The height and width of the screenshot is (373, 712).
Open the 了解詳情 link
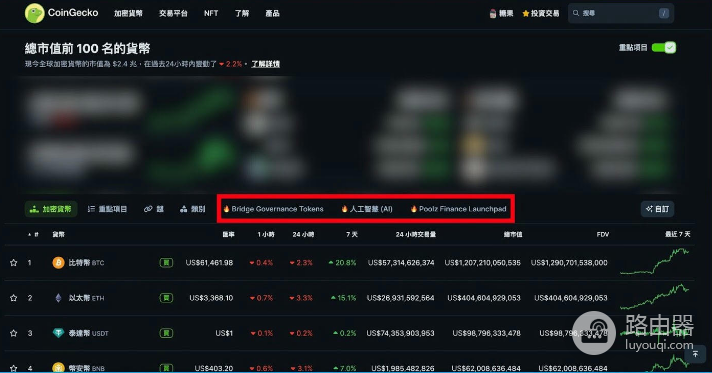point(266,64)
